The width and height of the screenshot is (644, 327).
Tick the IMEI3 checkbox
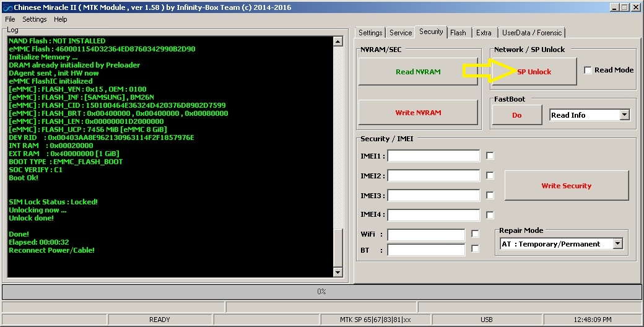(x=490, y=195)
